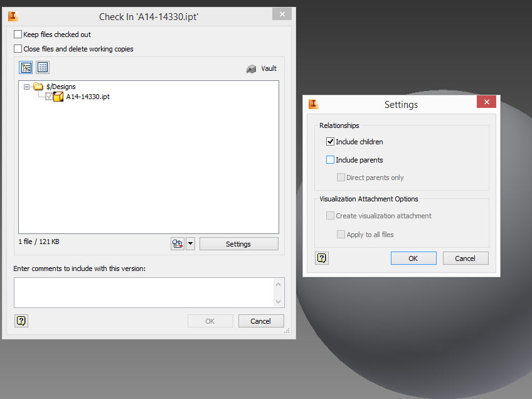The width and height of the screenshot is (532, 399).
Task: Close the Settings dialog
Action: coord(487,102)
